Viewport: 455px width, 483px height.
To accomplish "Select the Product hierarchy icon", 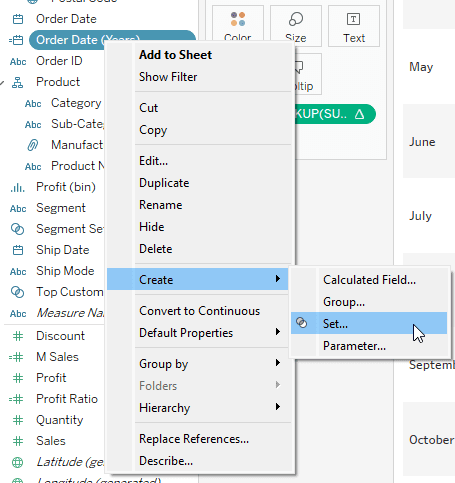I will point(17,82).
